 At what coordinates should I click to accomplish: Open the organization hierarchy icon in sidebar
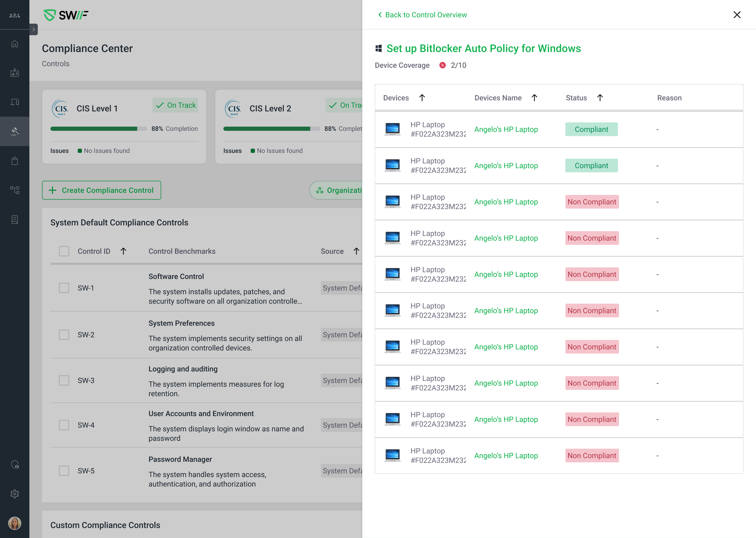pyautogui.click(x=14, y=190)
